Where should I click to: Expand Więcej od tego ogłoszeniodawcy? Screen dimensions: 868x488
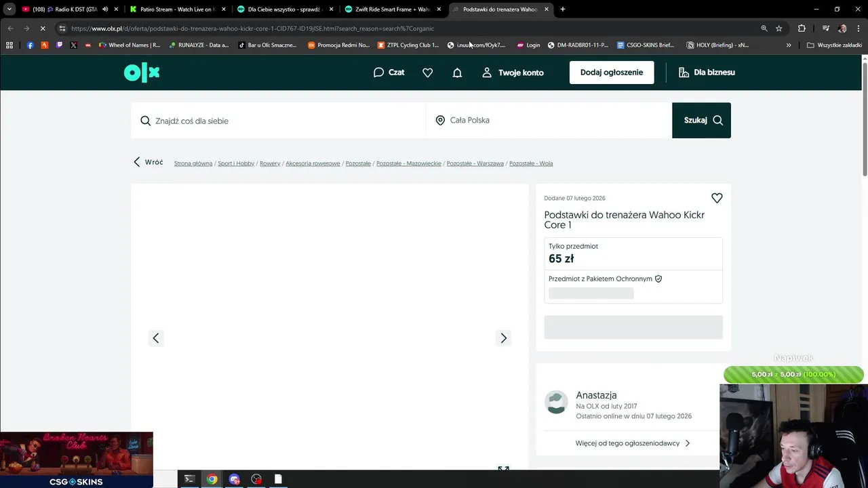[633, 443]
